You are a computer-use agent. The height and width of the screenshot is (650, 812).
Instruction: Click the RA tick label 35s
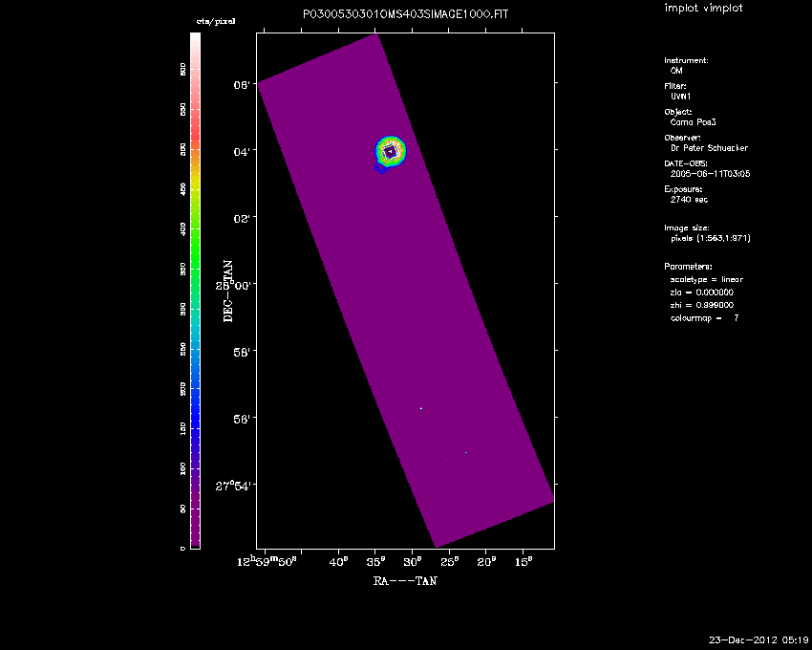(375, 562)
